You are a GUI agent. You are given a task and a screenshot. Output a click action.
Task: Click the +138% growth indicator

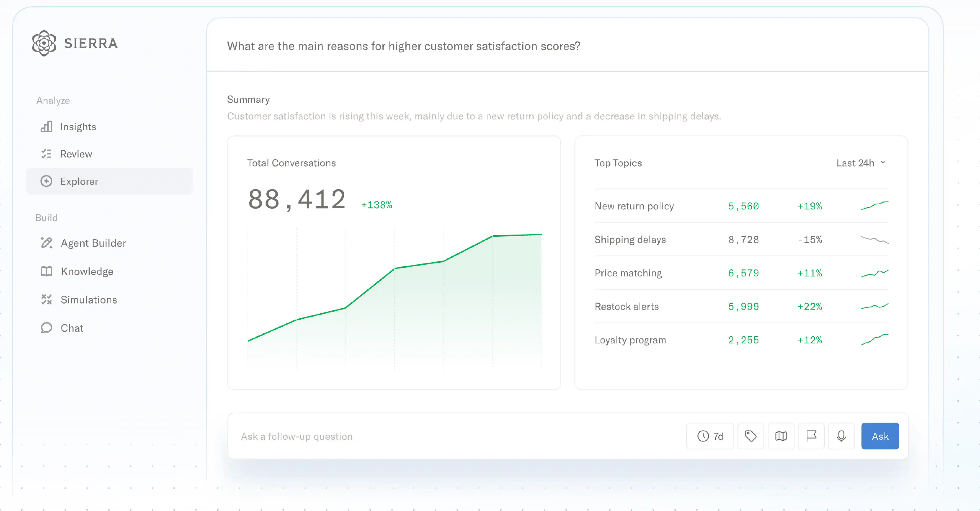coord(377,205)
